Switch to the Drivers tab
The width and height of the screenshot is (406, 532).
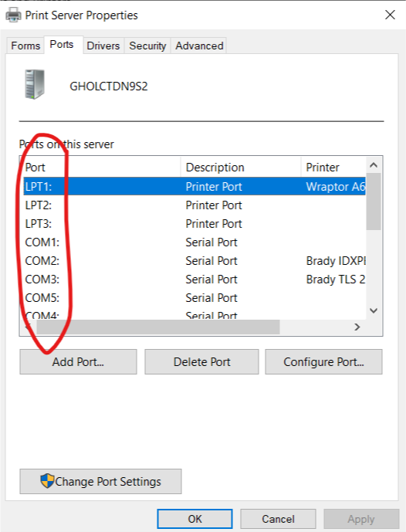pos(103,46)
